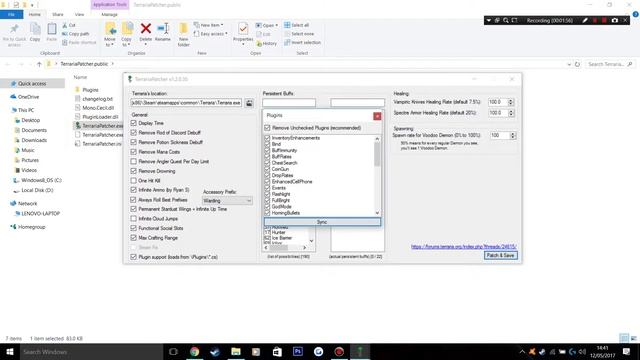Toggle Remove Rod of Discord Debuff
This screenshot has height=360, width=640.
pyautogui.click(x=133, y=133)
